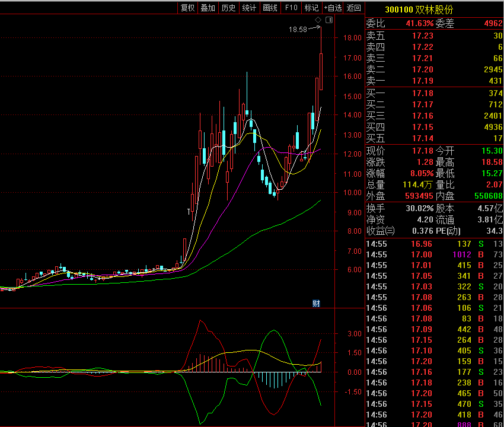The height and width of the screenshot is (427, 504).
Task: Click 买一 bid price 17.18
Action: [x=423, y=93]
